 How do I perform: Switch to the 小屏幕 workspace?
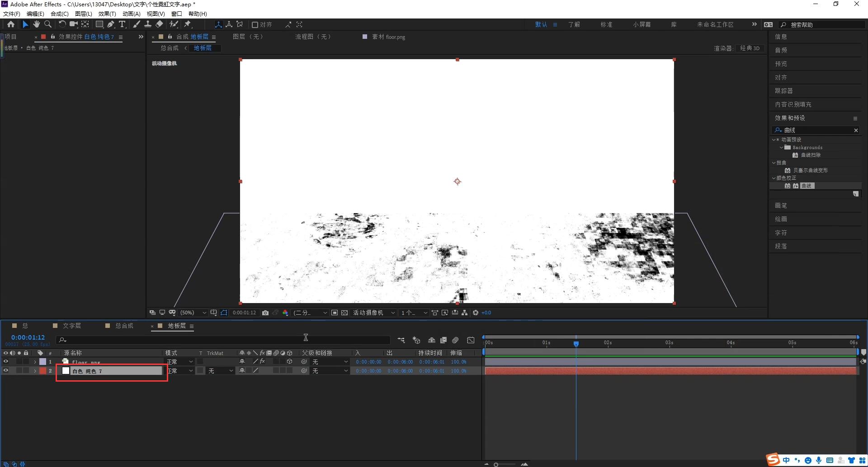click(642, 24)
